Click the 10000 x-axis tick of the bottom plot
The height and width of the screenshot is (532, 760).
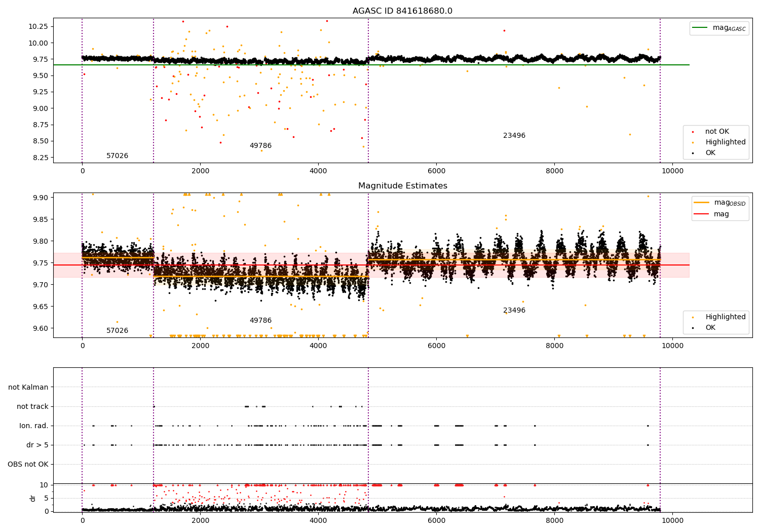pos(672,521)
